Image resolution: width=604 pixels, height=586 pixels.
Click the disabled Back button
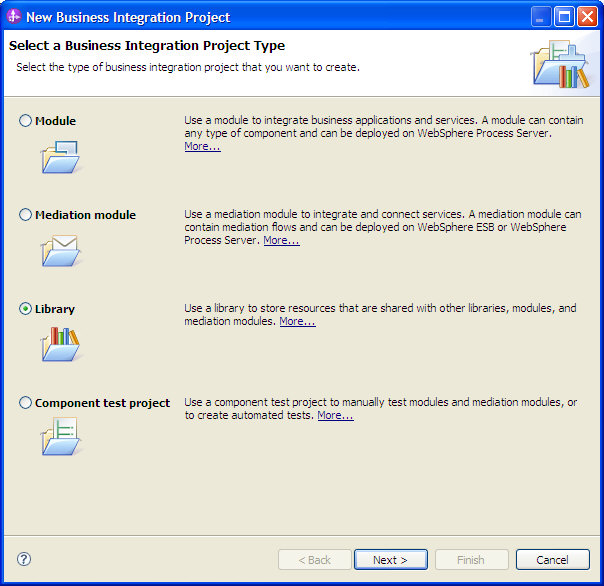tap(315, 559)
